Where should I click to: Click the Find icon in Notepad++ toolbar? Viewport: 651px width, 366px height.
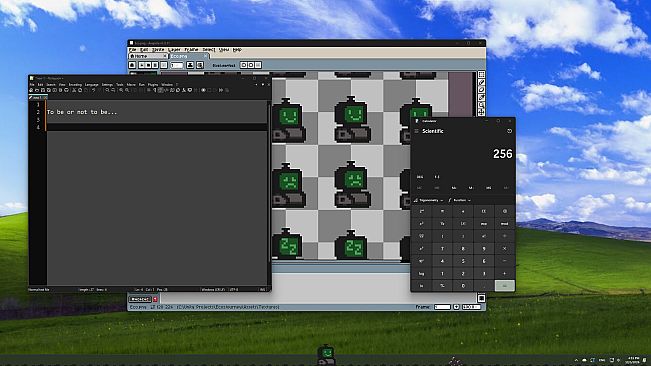[x=108, y=90]
